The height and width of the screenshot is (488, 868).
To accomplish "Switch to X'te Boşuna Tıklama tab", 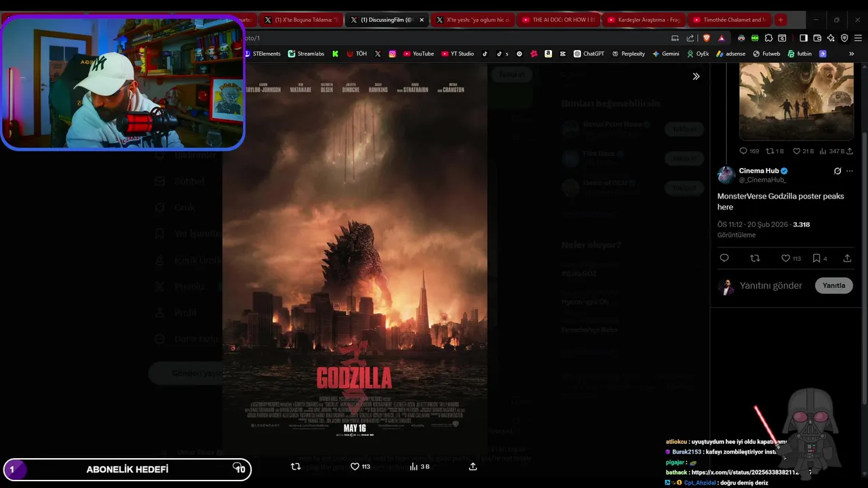I will point(302,20).
